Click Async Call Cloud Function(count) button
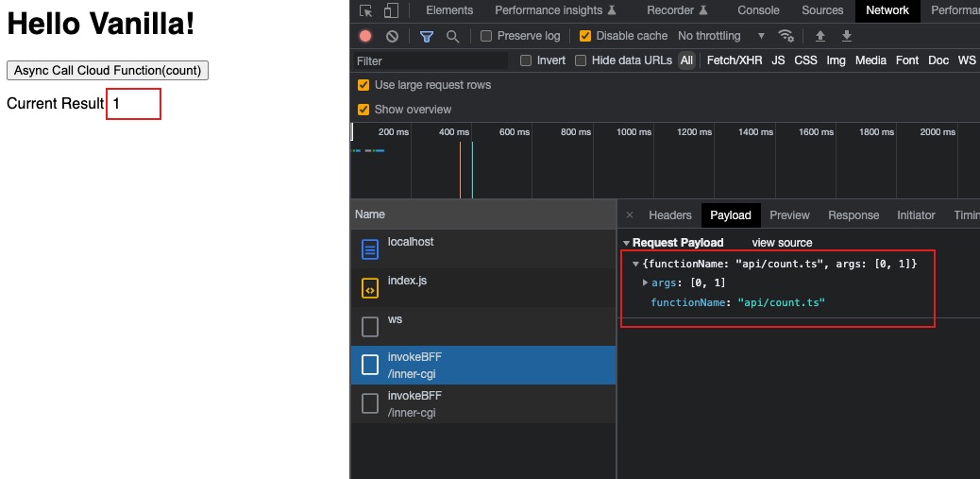 pos(108,71)
